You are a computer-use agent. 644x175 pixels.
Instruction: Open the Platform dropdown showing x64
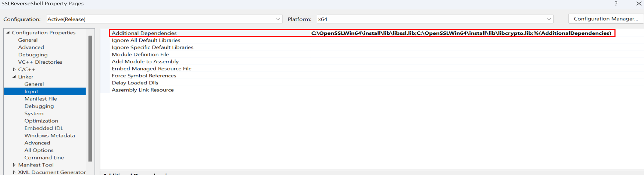(x=435, y=19)
